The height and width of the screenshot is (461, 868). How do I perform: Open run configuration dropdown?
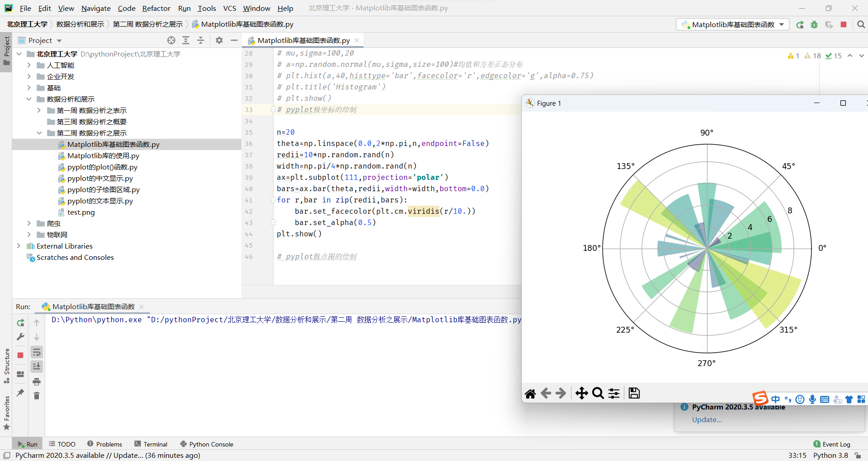point(733,25)
